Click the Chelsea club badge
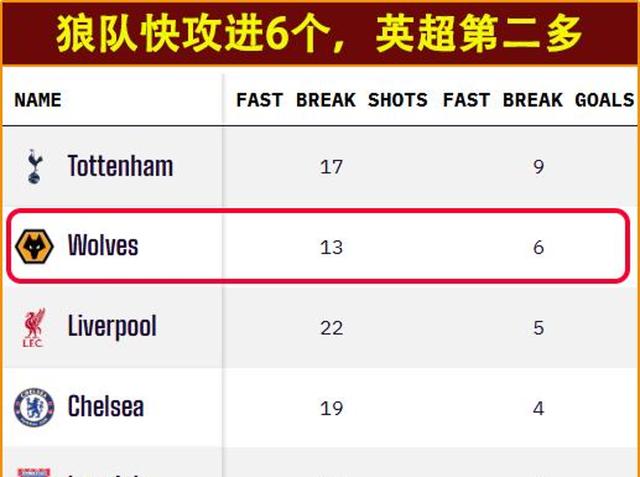 tap(33, 407)
